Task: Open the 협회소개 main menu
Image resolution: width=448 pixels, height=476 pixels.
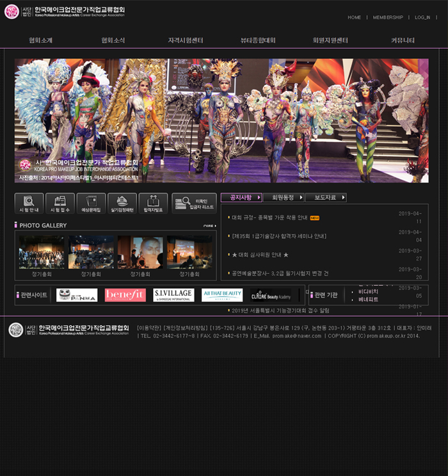Action: click(x=40, y=40)
